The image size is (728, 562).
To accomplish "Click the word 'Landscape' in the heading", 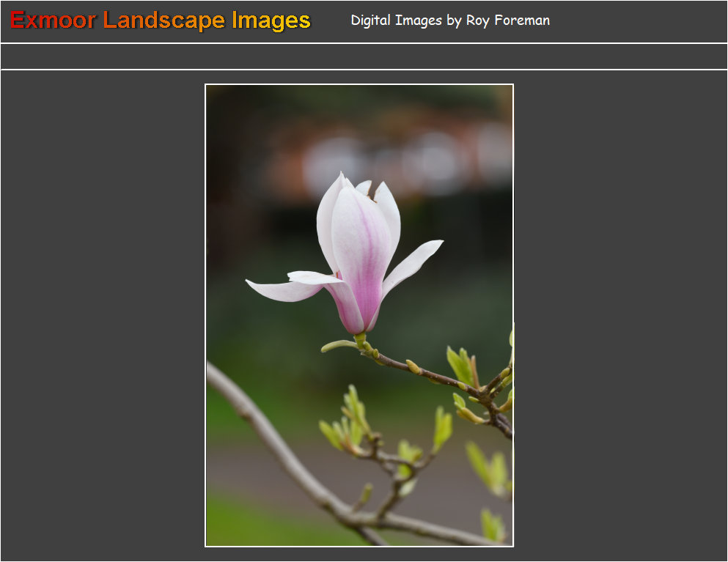I will (x=164, y=21).
